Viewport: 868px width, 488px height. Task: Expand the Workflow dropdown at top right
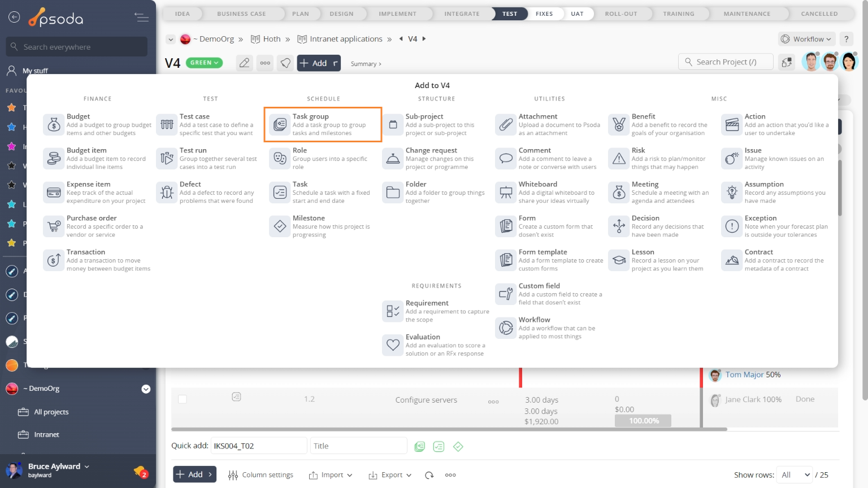[806, 39]
